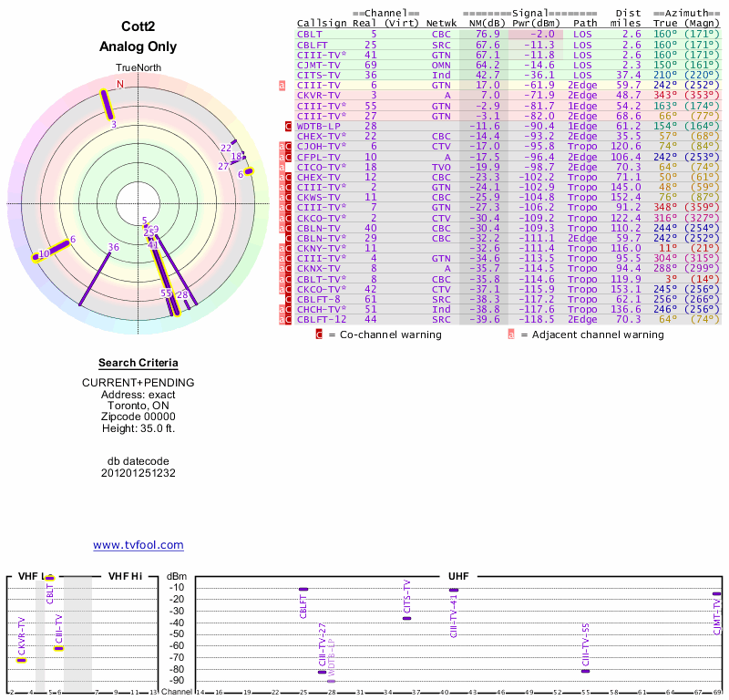
Task: Click the adjacent channel warning icon beside CIII-TV channel 6
Action: pos(282,85)
